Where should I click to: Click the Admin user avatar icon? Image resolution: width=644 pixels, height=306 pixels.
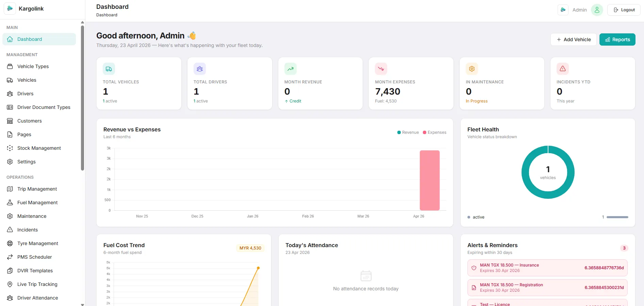(x=597, y=10)
